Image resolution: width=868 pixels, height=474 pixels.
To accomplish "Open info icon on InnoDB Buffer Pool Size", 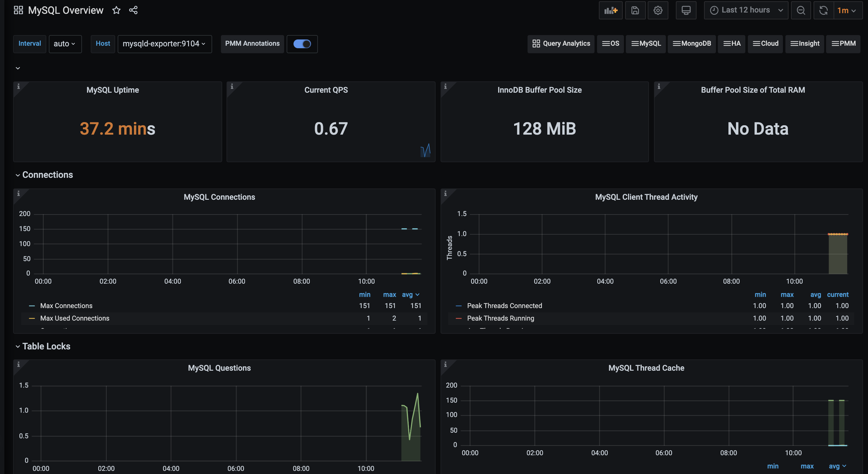I will coord(446,87).
